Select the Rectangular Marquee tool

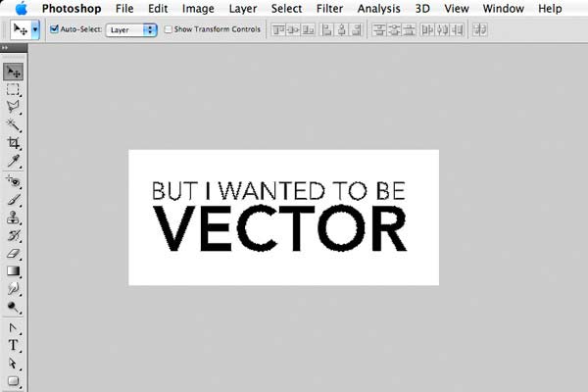[x=13, y=89]
